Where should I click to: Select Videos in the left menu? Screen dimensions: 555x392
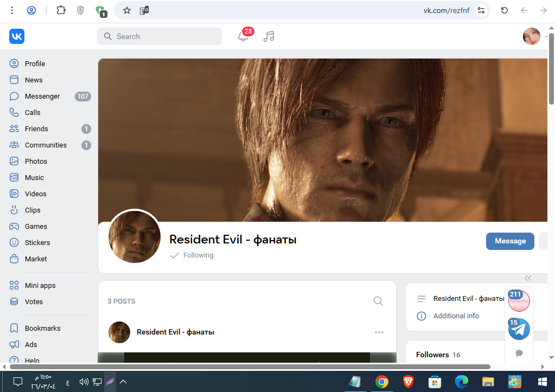coord(35,194)
